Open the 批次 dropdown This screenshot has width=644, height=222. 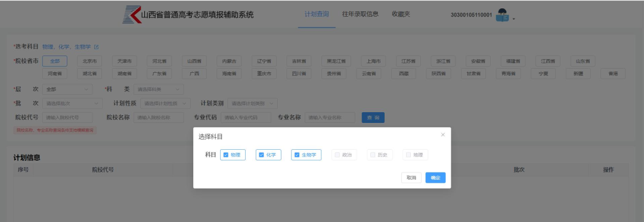(x=72, y=104)
